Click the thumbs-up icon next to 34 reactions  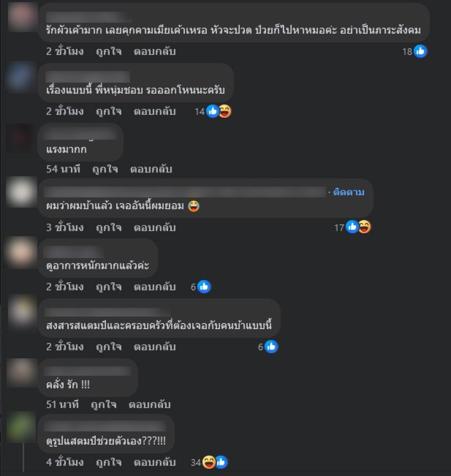221,462
